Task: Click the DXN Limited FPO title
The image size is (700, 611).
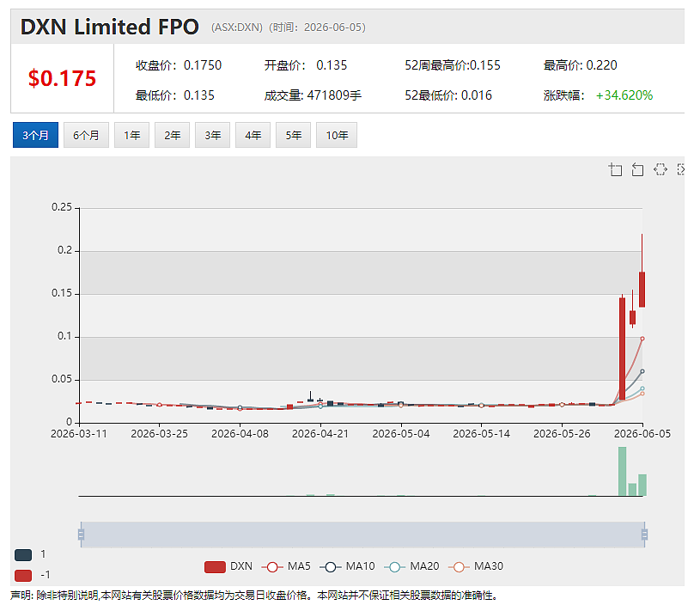Action: click(109, 27)
